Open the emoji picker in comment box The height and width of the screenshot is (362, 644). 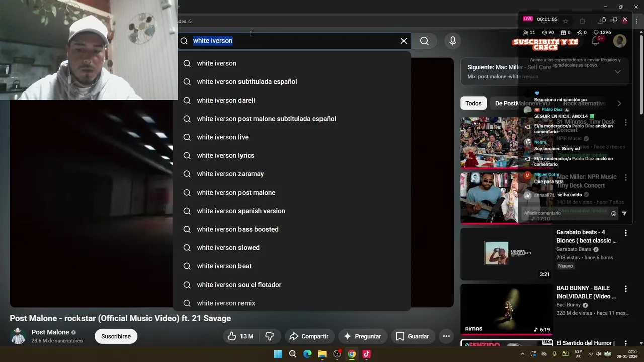[x=614, y=214]
